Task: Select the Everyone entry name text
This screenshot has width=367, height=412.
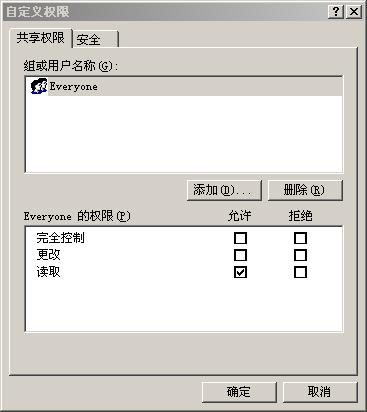Action: (74, 87)
